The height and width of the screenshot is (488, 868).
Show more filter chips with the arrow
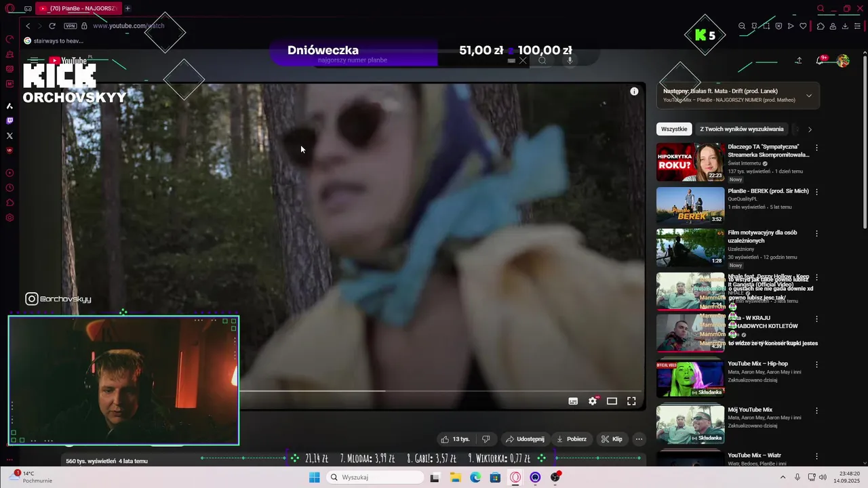(810, 129)
